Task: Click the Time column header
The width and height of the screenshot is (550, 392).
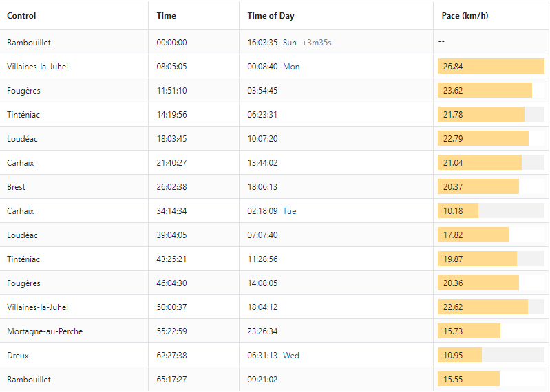Action: (x=166, y=16)
